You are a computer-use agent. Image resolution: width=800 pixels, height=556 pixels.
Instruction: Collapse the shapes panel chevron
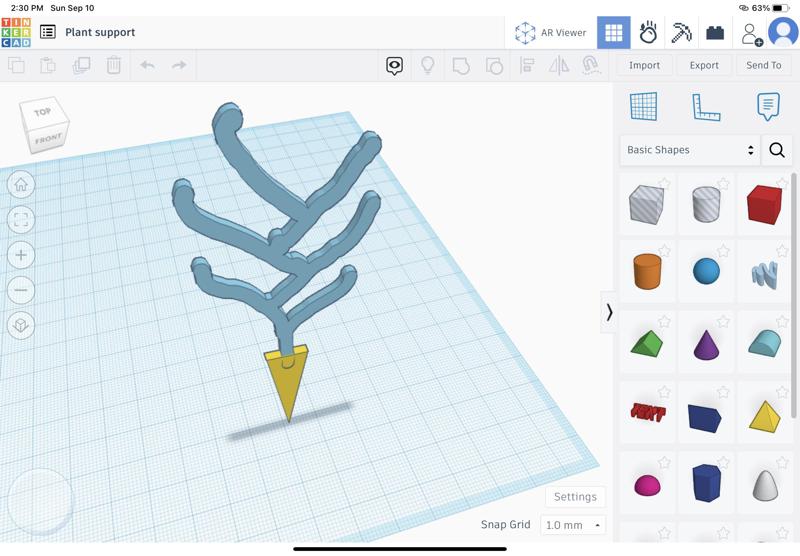coord(609,312)
